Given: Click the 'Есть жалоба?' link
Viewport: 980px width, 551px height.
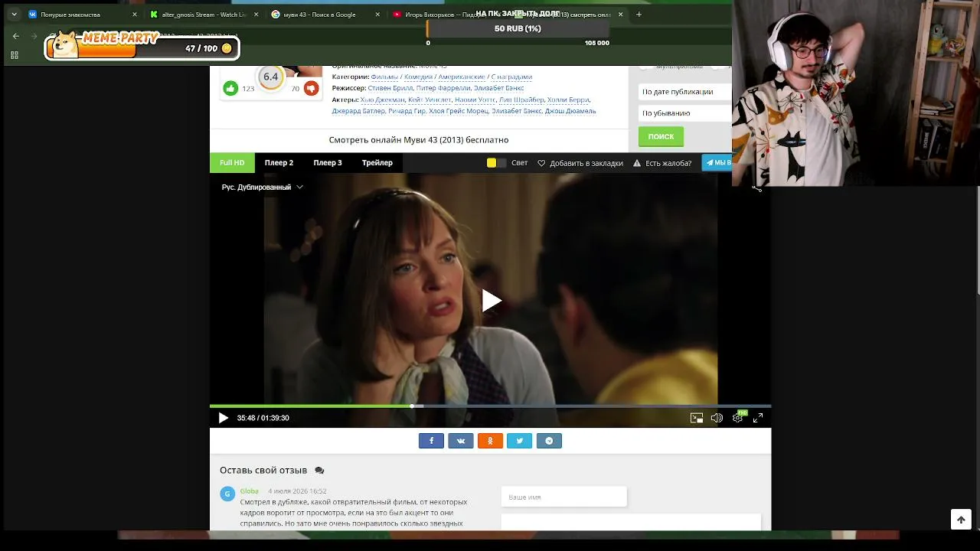Looking at the screenshot, I should pos(668,163).
